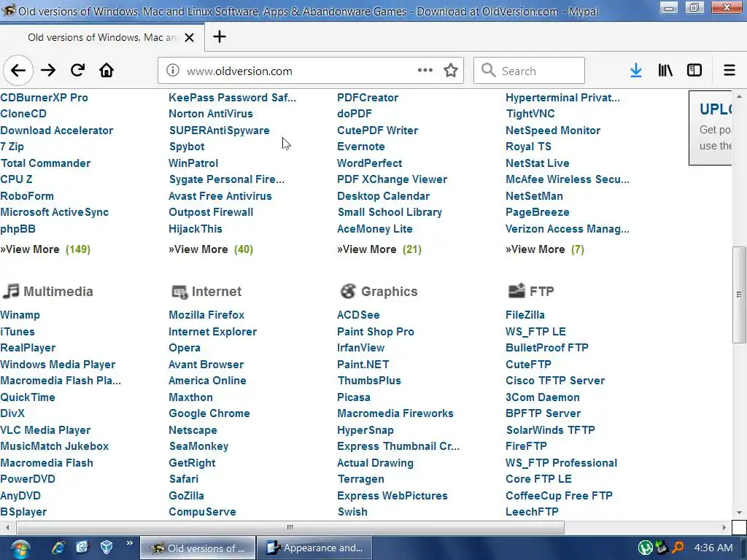The height and width of the screenshot is (560, 747).
Task: Expand the quick launch overflow chevron
Action: point(130,542)
